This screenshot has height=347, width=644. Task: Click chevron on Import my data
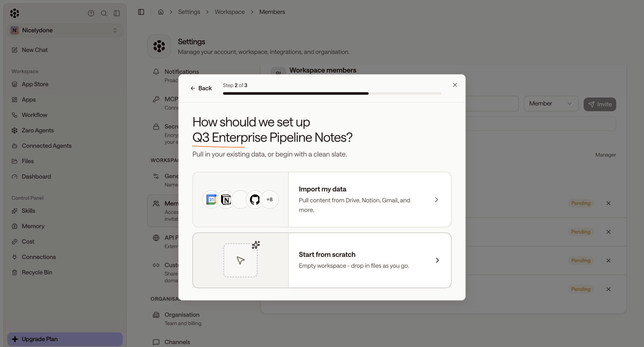pos(437,200)
